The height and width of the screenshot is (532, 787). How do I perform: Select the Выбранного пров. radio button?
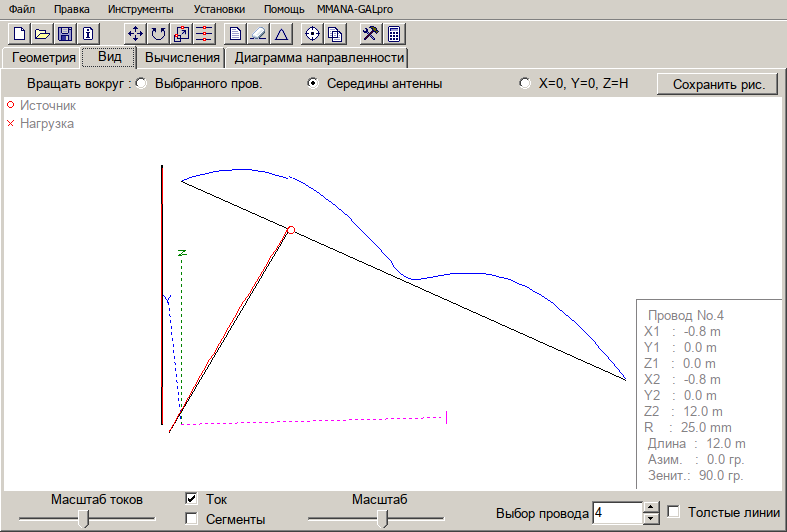point(142,83)
